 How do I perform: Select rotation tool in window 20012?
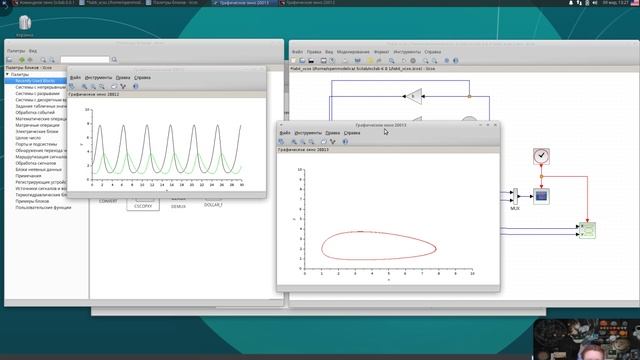(x=72, y=87)
